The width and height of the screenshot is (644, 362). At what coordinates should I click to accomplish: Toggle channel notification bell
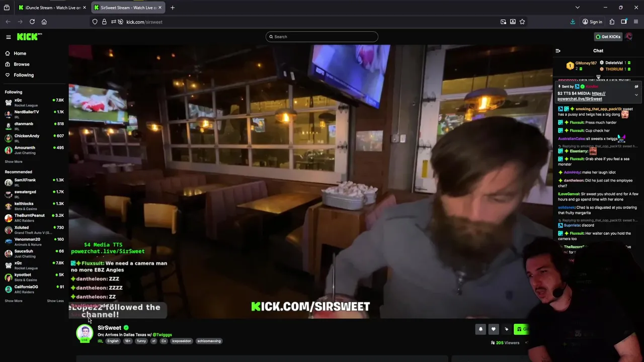480,329
